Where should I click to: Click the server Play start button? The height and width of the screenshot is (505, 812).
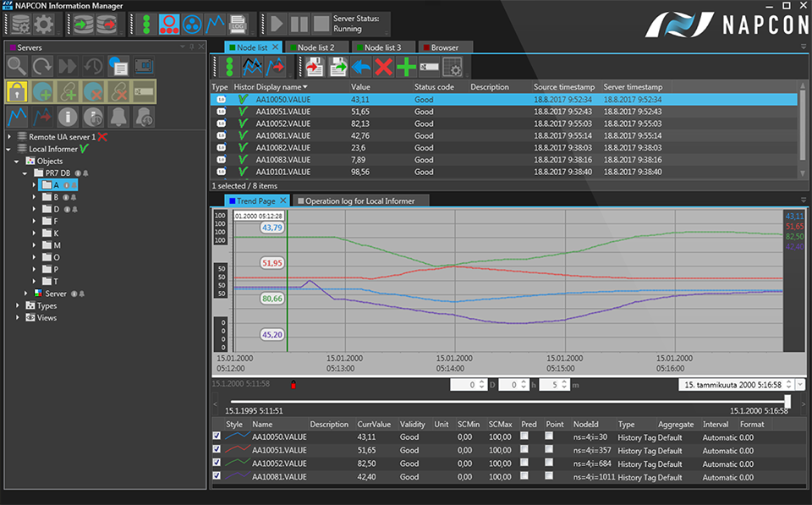pos(276,24)
